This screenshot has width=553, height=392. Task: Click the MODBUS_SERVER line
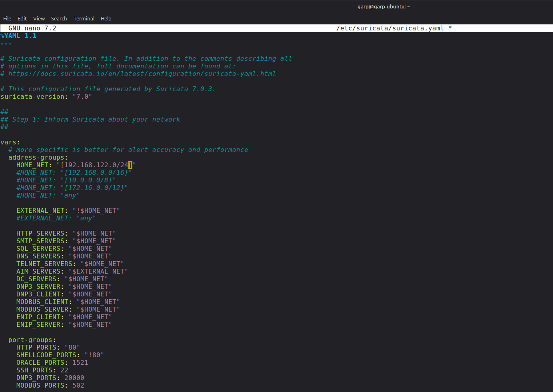click(68, 310)
